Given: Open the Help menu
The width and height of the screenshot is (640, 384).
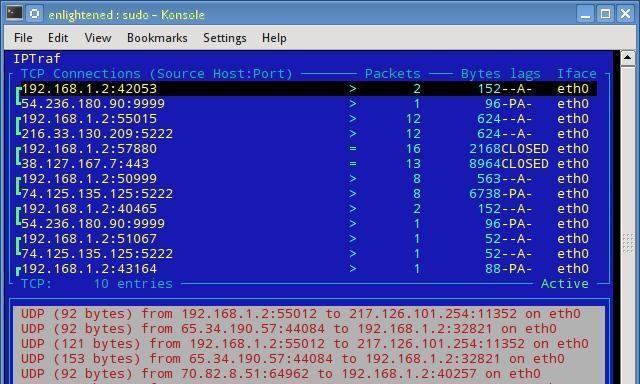Looking at the screenshot, I should pyautogui.click(x=274, y=38).
